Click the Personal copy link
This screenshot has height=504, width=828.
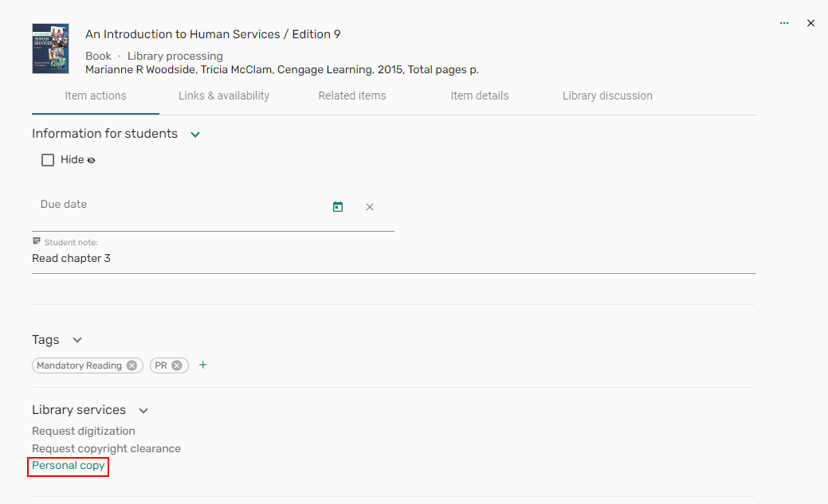[x=69, y=466]
